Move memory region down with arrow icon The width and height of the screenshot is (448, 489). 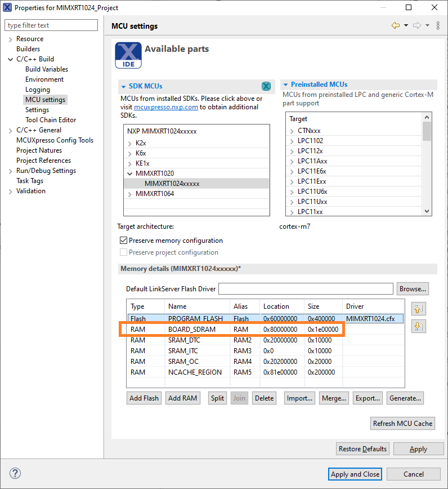(x=418, y=327)
